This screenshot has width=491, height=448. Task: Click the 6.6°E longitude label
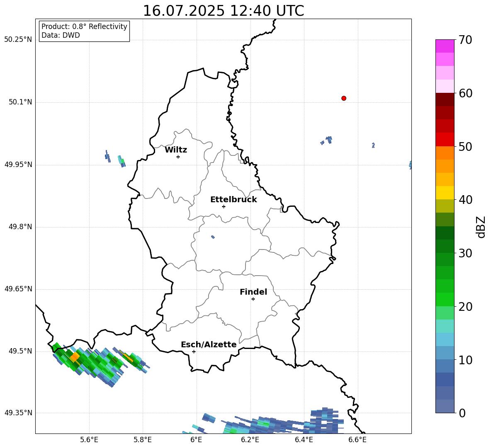point(357,440)
